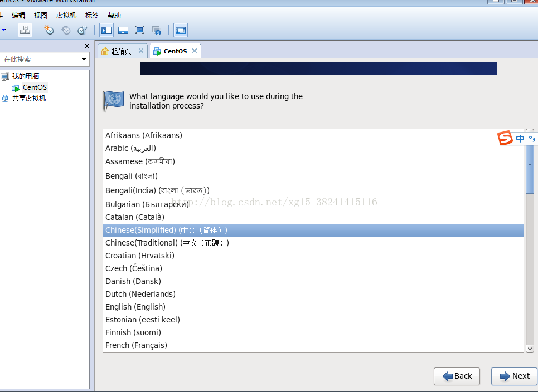Select Finnish (suomi) language
The image size is (538, 392).
pos(313,332)
